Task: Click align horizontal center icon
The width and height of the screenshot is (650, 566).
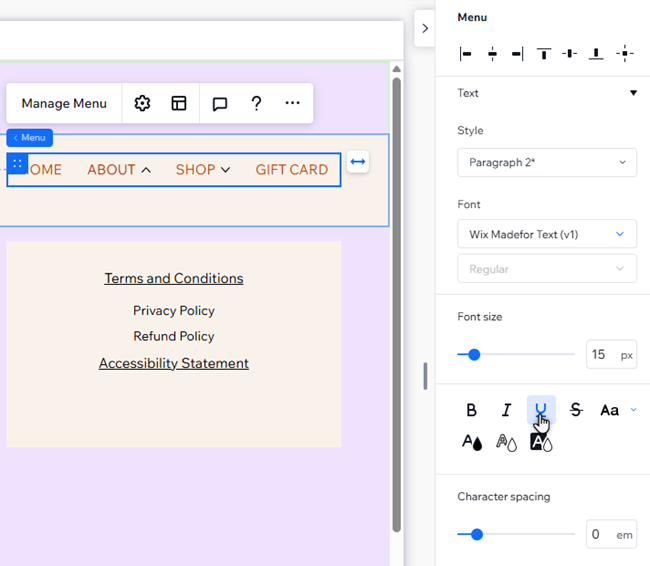Action: 492,54
